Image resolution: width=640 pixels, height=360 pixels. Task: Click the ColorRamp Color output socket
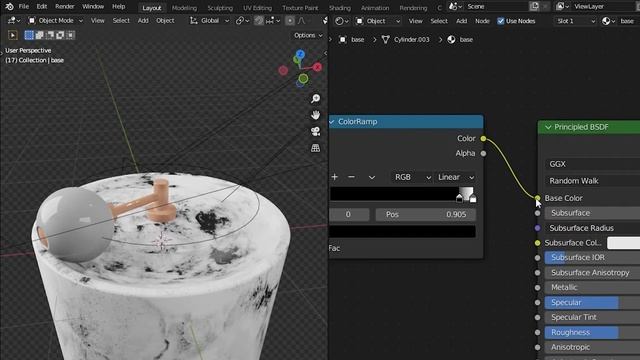[x=483, y=139]
